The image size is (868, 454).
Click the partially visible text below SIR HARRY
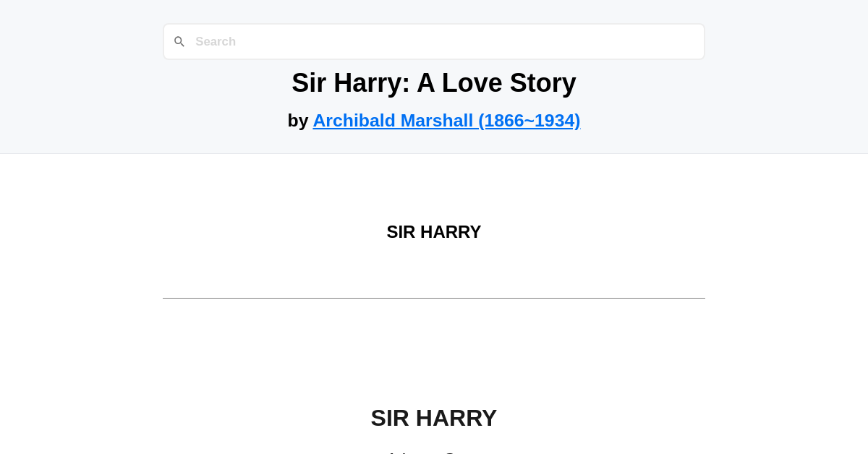[434, 452]
